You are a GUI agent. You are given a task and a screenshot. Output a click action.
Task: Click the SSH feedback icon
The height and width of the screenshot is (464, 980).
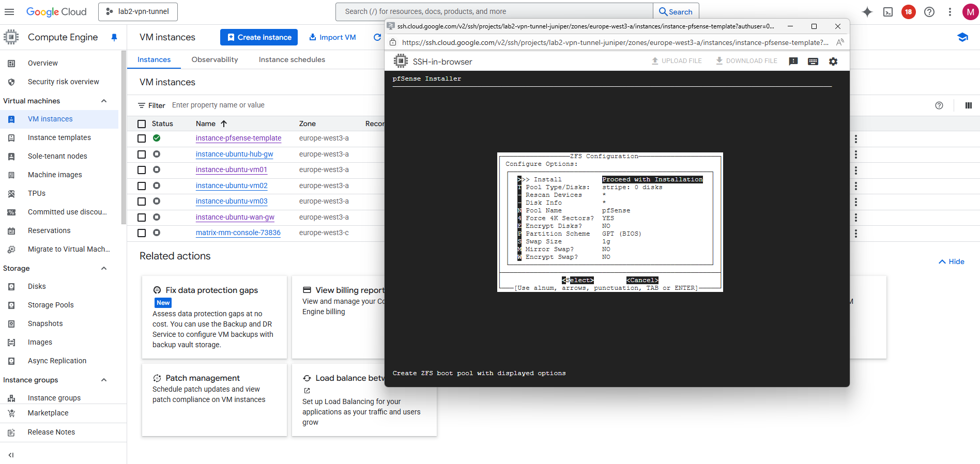793,61
